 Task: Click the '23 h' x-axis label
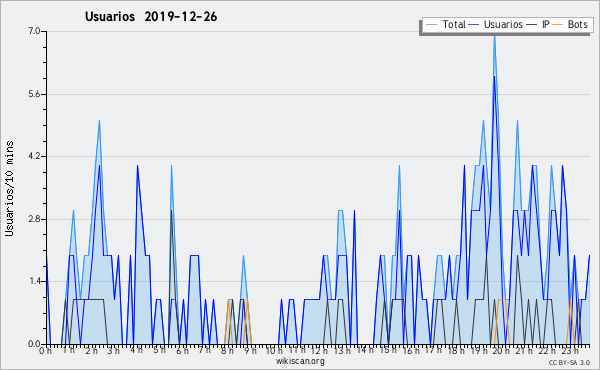570,350
